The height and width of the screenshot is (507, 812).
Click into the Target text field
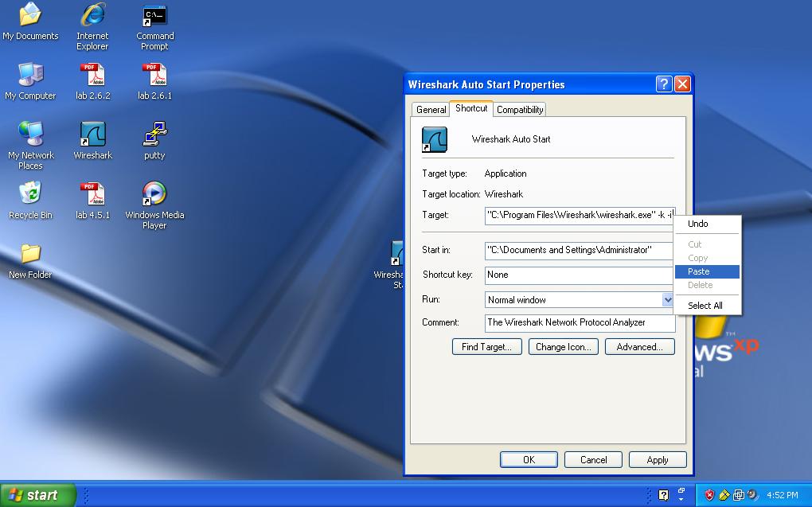tap(580, 215)
